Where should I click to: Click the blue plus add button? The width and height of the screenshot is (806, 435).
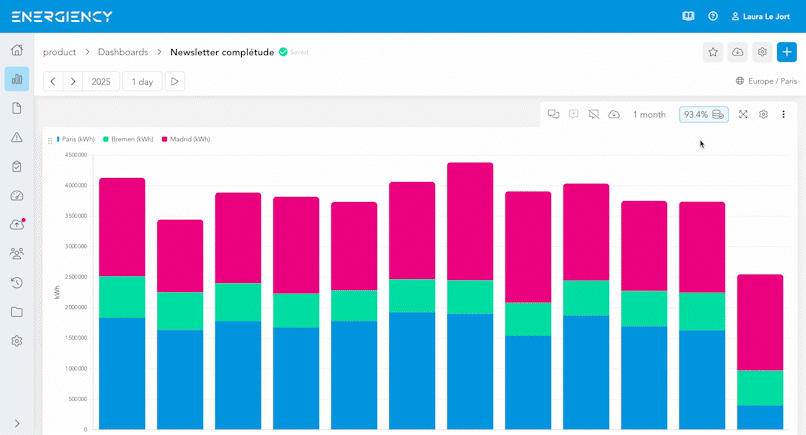787,52
